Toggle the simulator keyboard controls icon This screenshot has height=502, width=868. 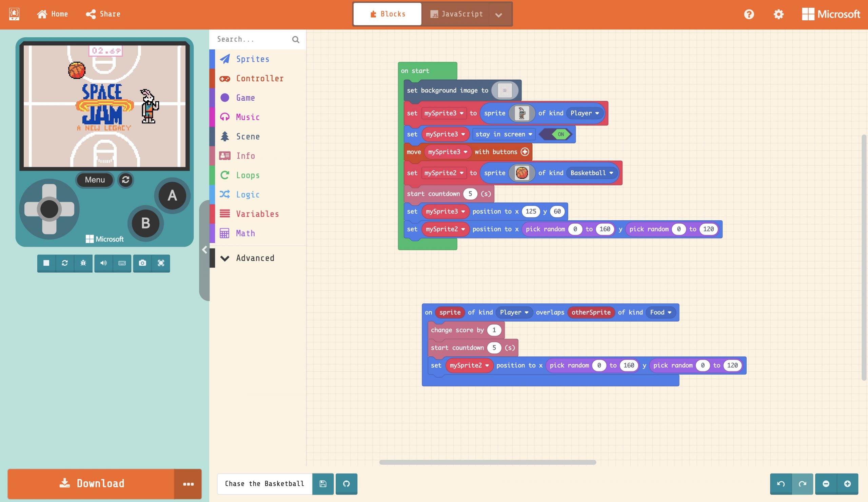[122, 263]
